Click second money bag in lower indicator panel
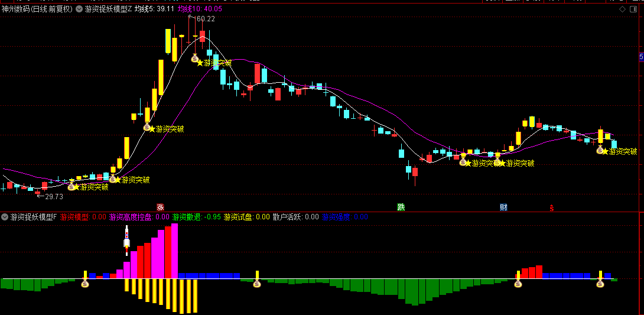The image size is (644, 315). click(256, 283)
